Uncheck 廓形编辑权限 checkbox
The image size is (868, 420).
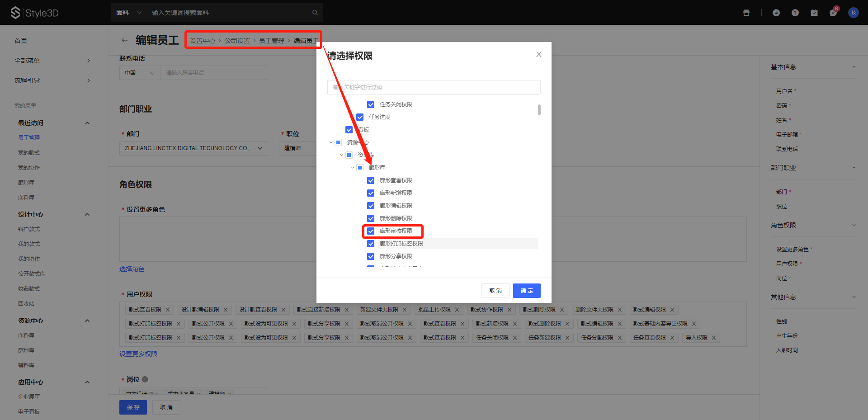371,206
